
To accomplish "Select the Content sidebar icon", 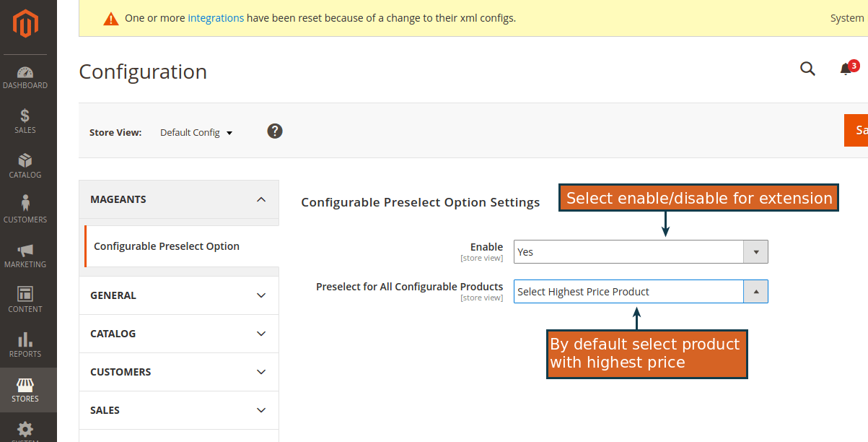I will 26,298.
